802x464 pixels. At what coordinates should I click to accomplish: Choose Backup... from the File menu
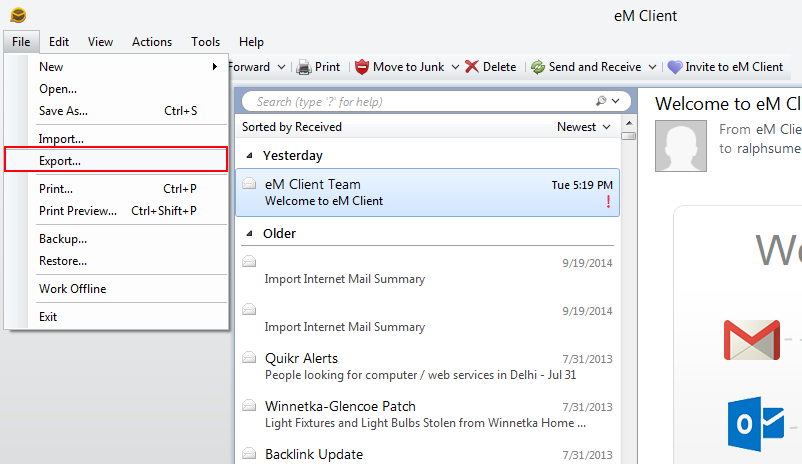pos(116,239)
